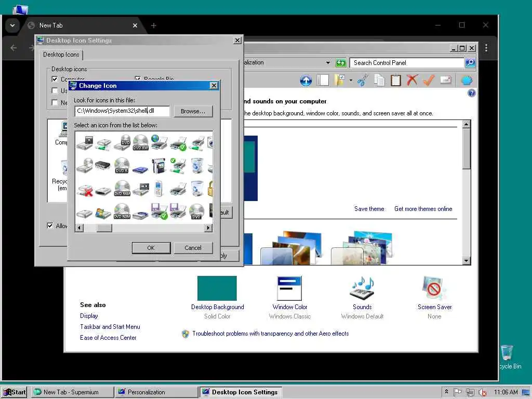Click the Cut scissors toolbar icon

(x=363, y=81)
